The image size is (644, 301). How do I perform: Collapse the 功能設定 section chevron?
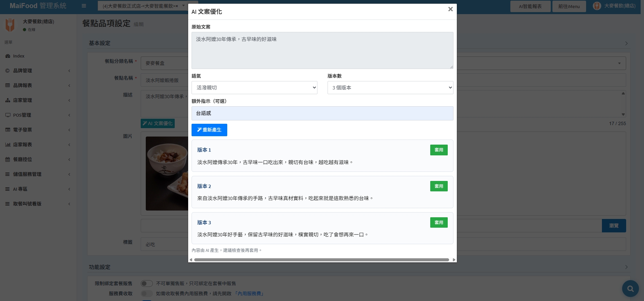(626, 267)
